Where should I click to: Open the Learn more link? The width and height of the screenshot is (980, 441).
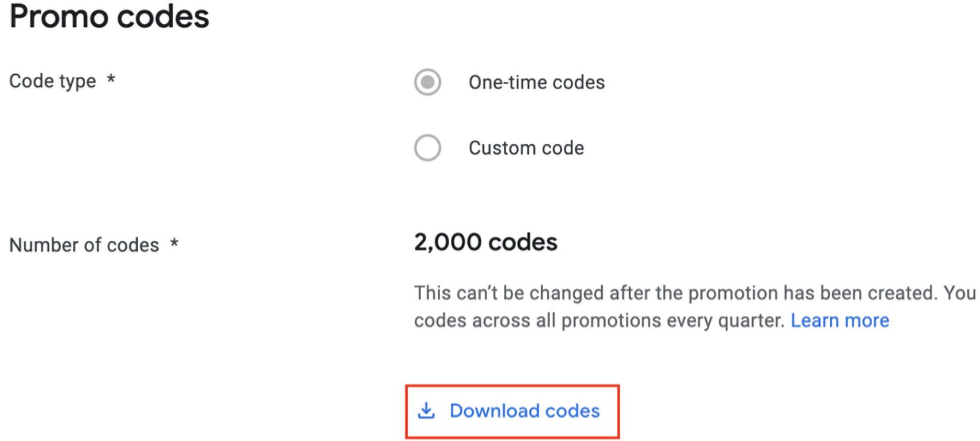pos(840,320)
